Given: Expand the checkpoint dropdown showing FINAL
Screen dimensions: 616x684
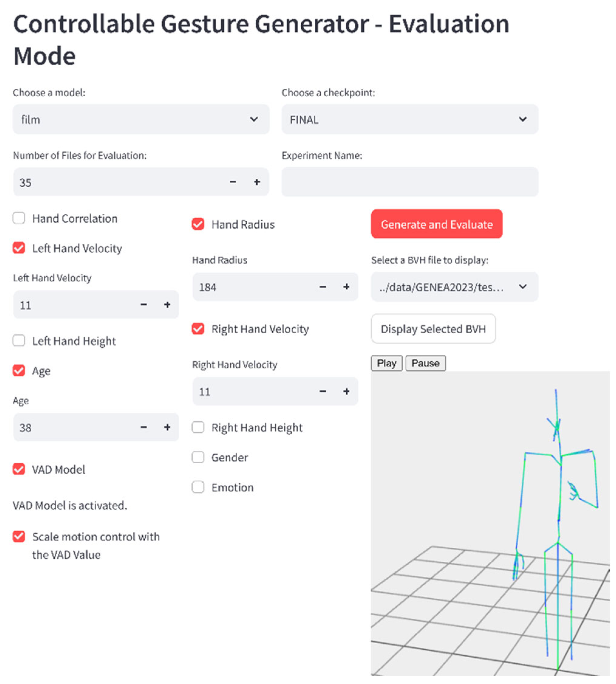Looking at the screenshot, I should 410,119.
